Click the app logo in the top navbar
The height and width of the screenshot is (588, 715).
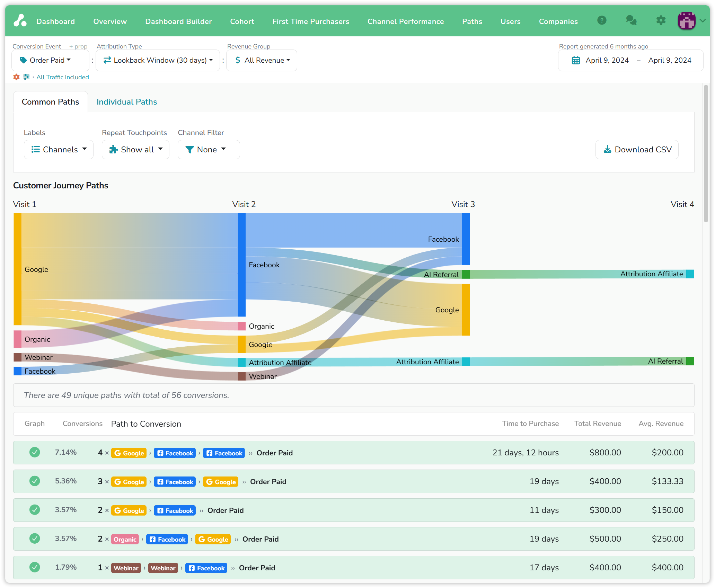click(x=20, y=21)
